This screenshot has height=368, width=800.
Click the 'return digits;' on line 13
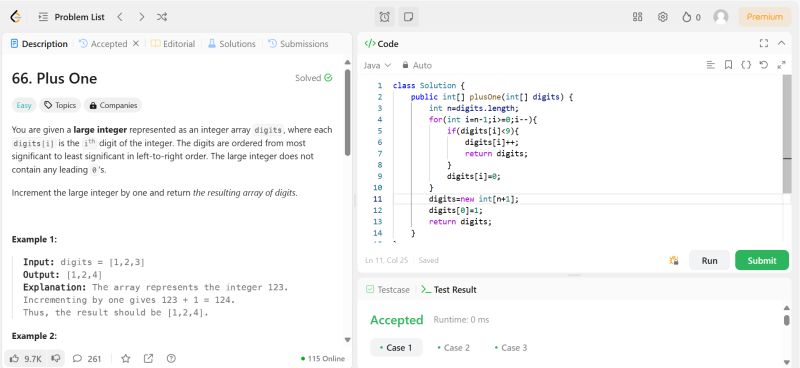[460, 222]
